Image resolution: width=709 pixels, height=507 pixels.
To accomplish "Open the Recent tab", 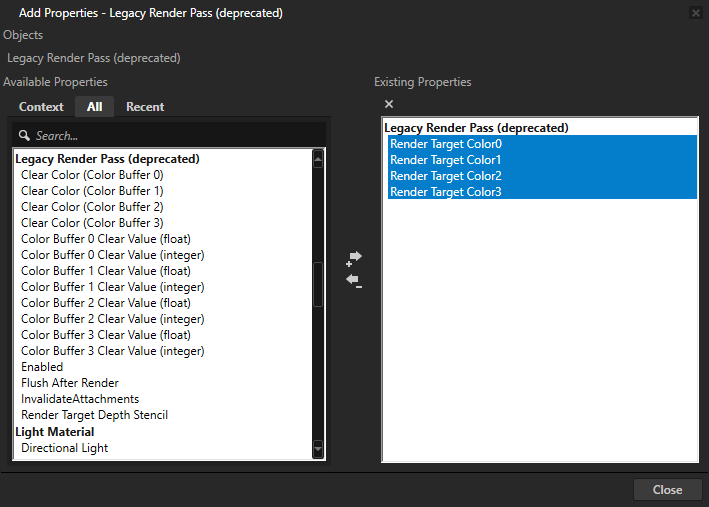I will point(145,107).
